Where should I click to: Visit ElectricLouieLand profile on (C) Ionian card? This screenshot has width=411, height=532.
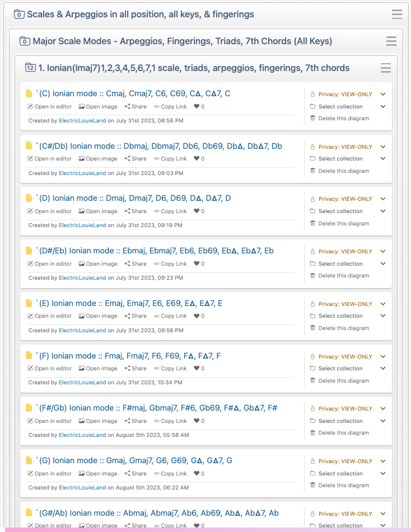[82, 121]
